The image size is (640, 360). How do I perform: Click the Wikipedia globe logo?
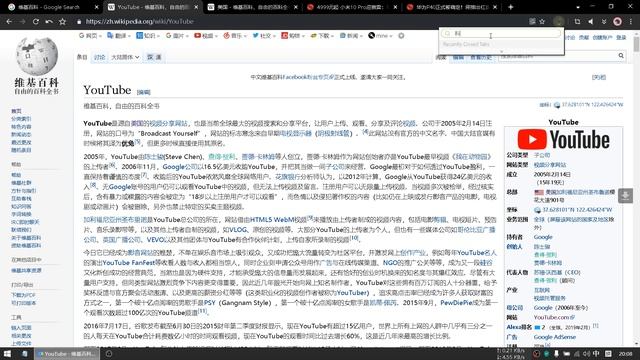click(x=37, y=56)
